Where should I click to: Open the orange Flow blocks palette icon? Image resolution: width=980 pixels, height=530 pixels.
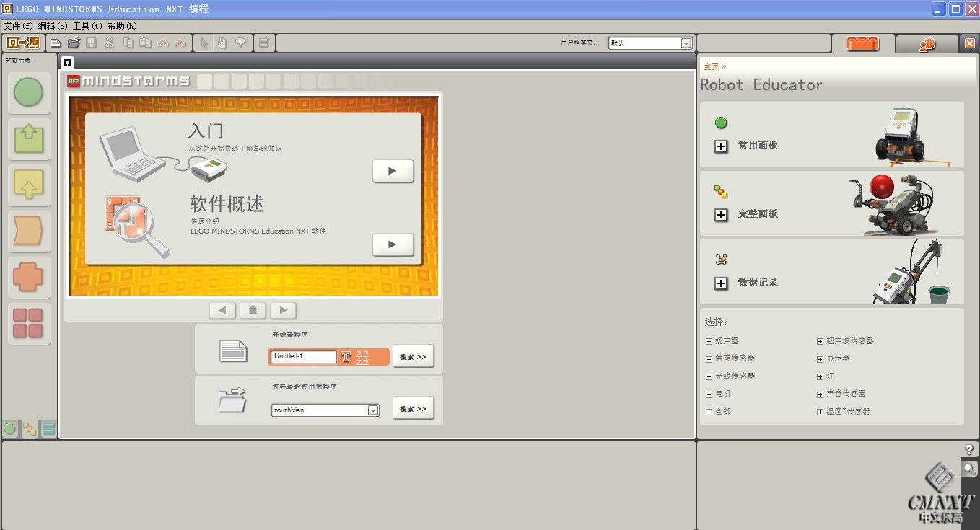coord(29,231)
